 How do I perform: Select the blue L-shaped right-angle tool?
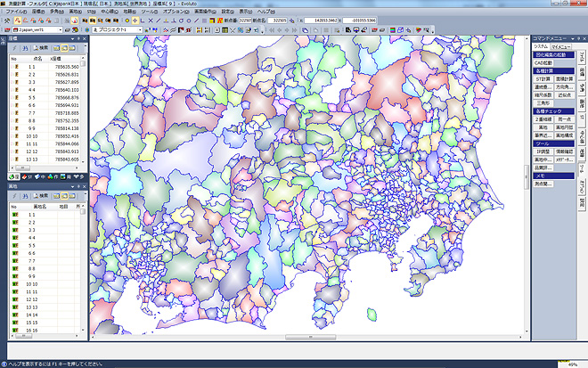(143, 20)
